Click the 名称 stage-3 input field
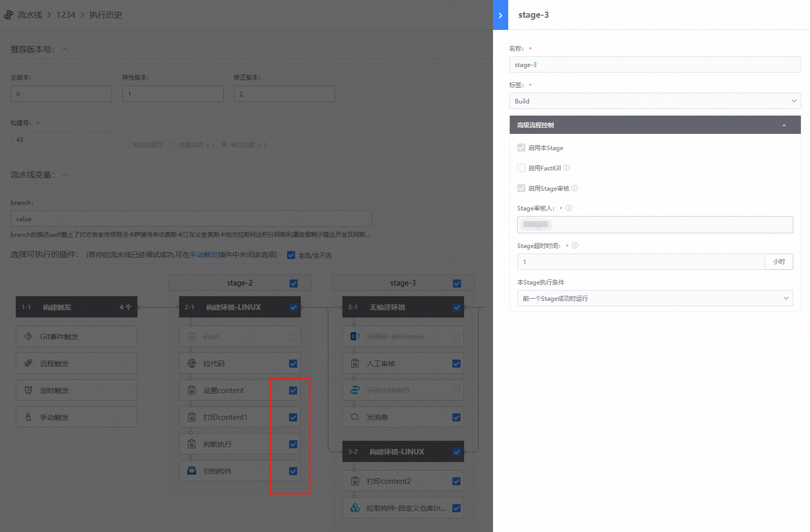This screenshot has width=810, height=532. [655, 64]
